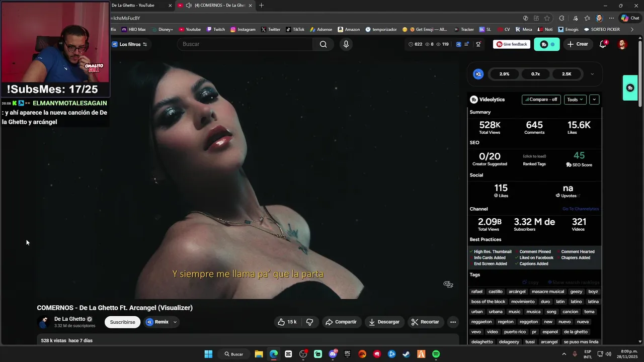The width and height of the screenshot is (644, 362).
Task: Open the Tools dropdown
Action: coord(575,100)
